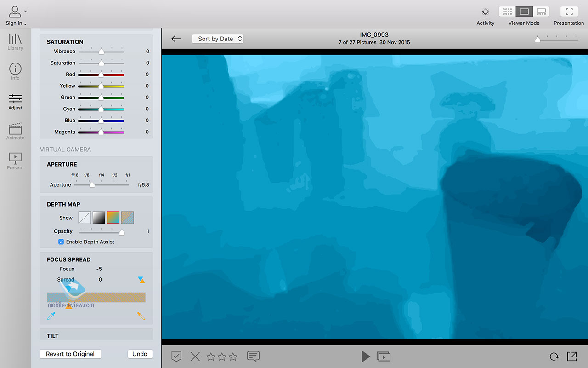Adjust the zoom slider above viewer

pyautogui.click(x=556, y=40)
